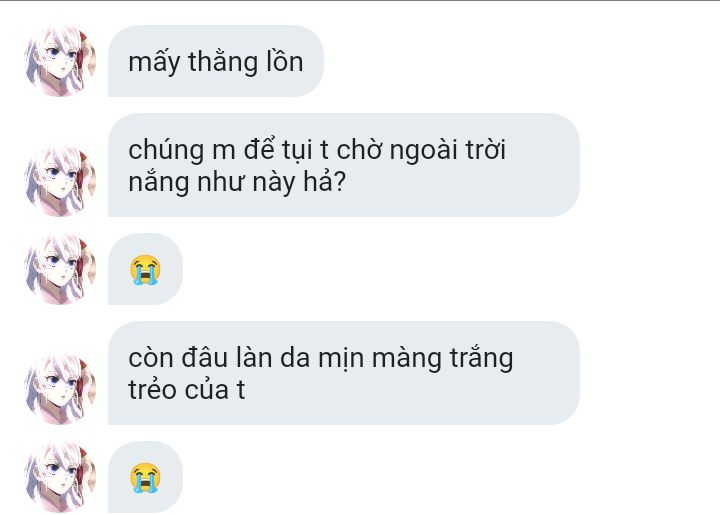The image size is (720, 515).
Task: Select the "còn đâu làn da mịn màng" bubble
Action: 343,373
